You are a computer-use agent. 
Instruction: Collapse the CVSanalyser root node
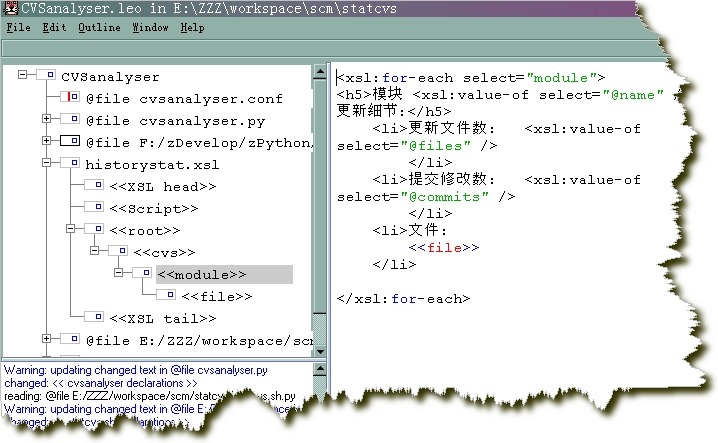click(x=22, y=74)
